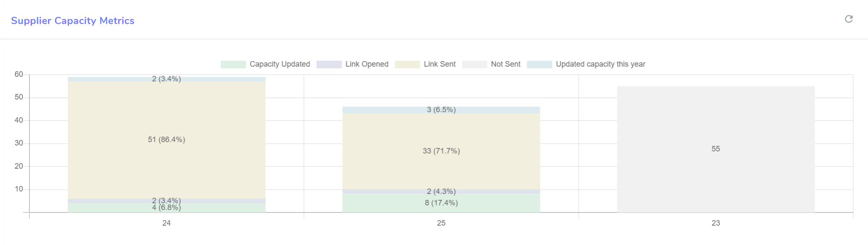
Task: Click the beige Link Sent legend swatch
Action: [407, 64]
